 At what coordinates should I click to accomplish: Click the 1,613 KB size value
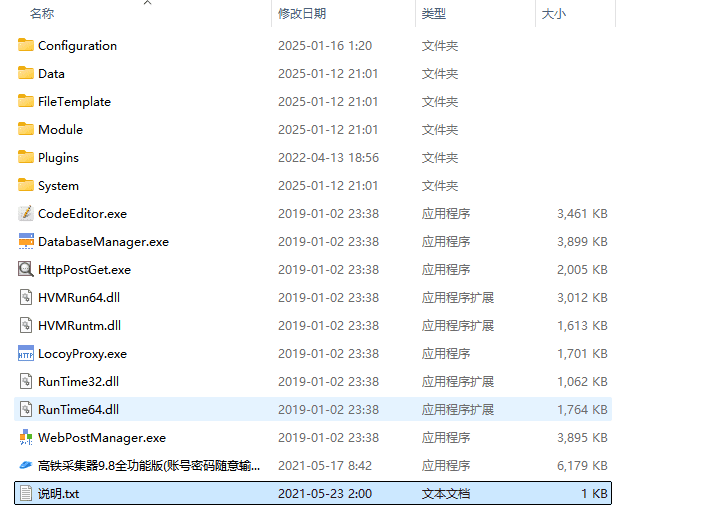point(582,326)
